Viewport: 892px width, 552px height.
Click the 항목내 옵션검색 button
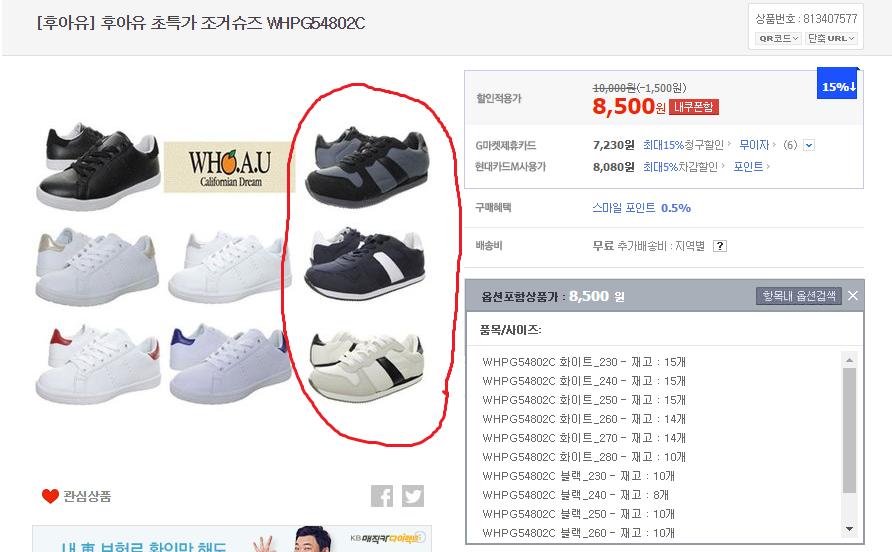(799, 296)
